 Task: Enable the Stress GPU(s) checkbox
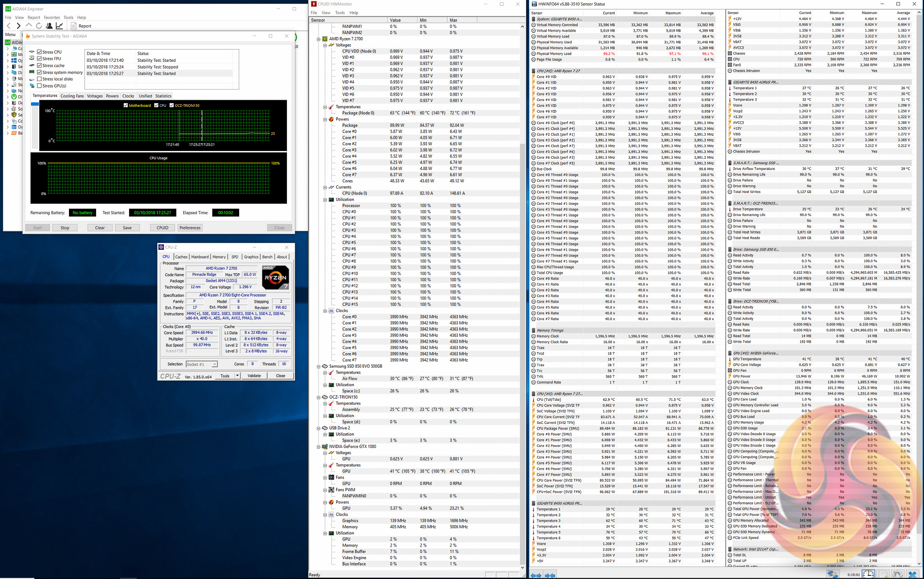point(40,86)
